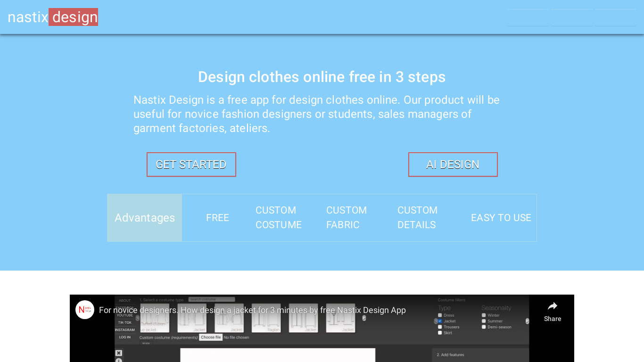Select the CUSTOM DETAILS tab
This screenshot has height=362, width=644.
pos(417,218)
